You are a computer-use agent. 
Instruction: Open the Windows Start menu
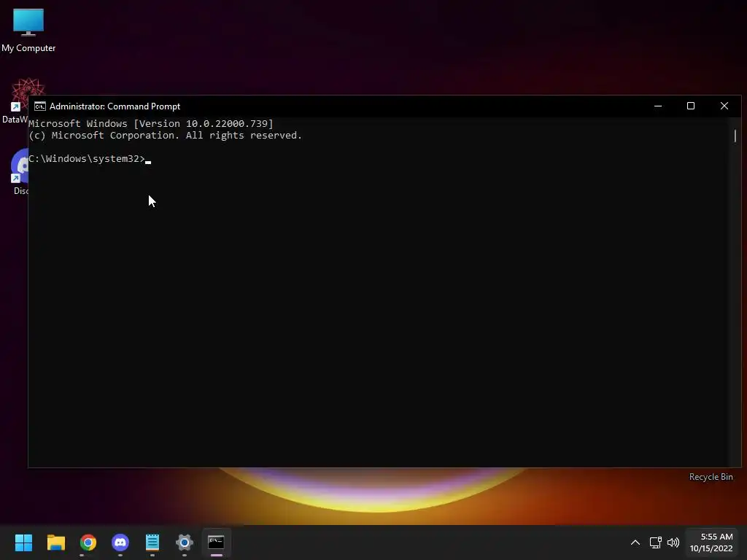point(23,542)
